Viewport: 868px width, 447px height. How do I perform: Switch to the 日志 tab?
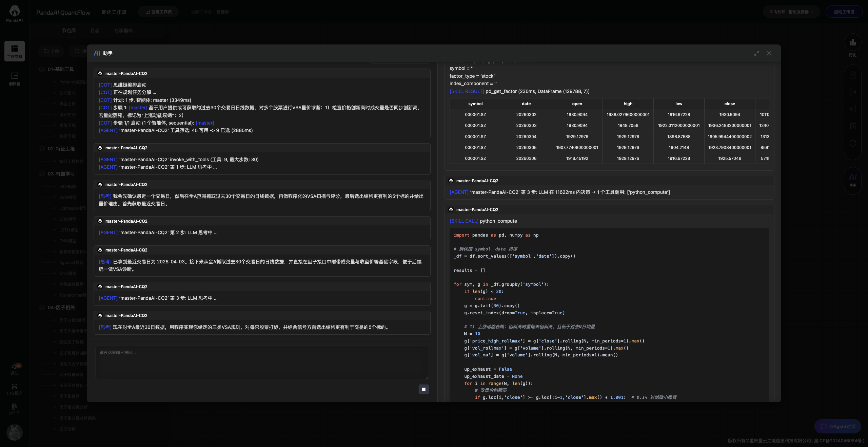pos(95,31)
